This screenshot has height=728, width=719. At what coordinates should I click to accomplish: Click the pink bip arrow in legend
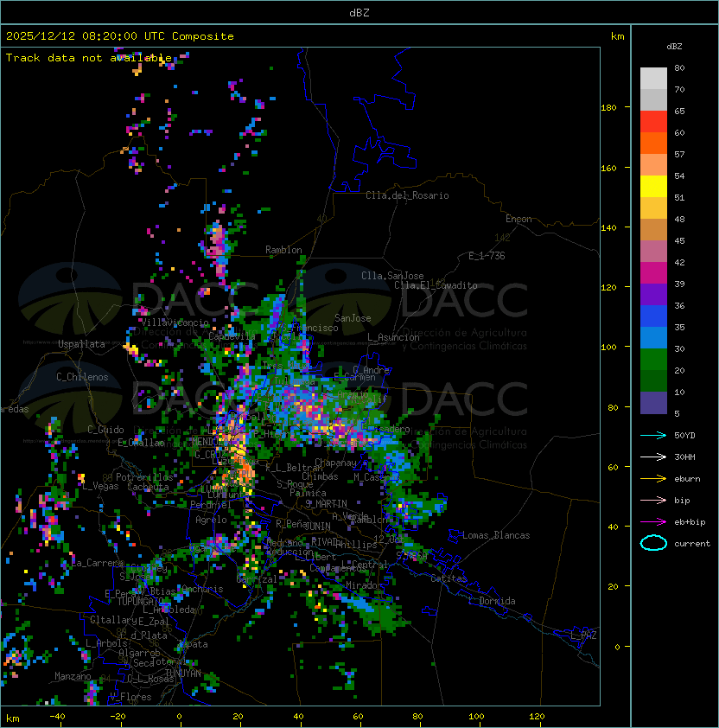653,501
